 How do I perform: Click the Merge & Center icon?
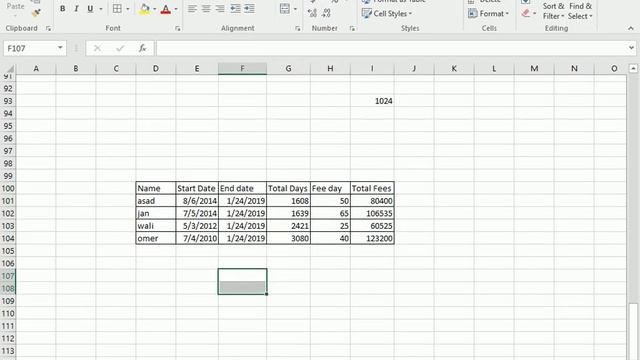(x=285, y=9)
